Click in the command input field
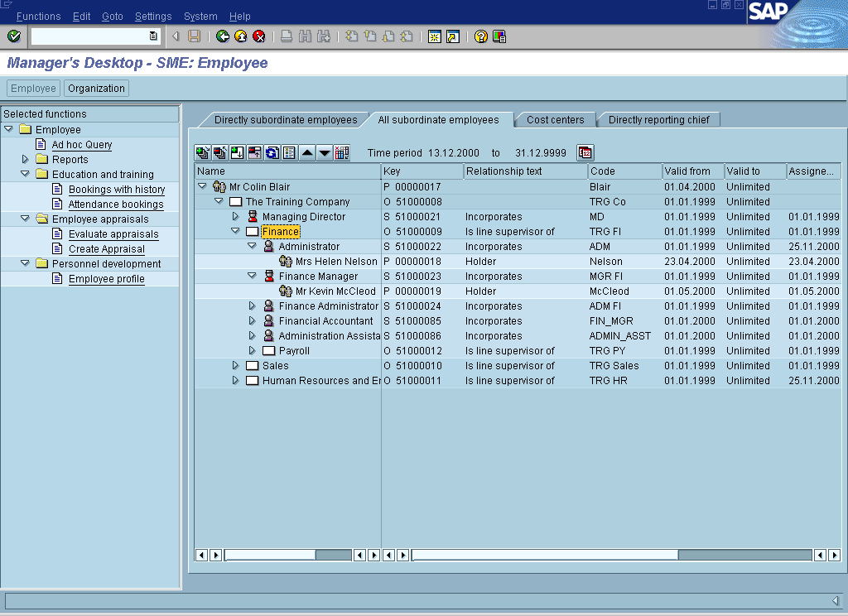 [x=89, y=36]
